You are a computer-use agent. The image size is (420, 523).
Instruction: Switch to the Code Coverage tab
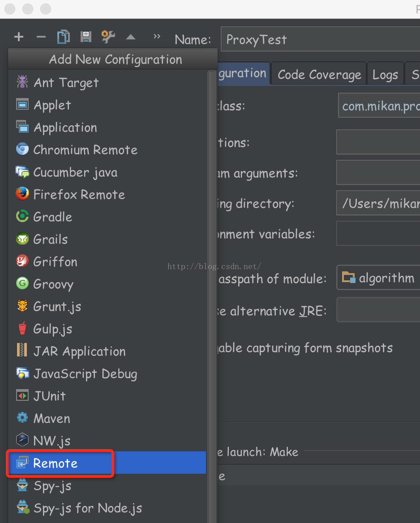(x=319, y=74)
